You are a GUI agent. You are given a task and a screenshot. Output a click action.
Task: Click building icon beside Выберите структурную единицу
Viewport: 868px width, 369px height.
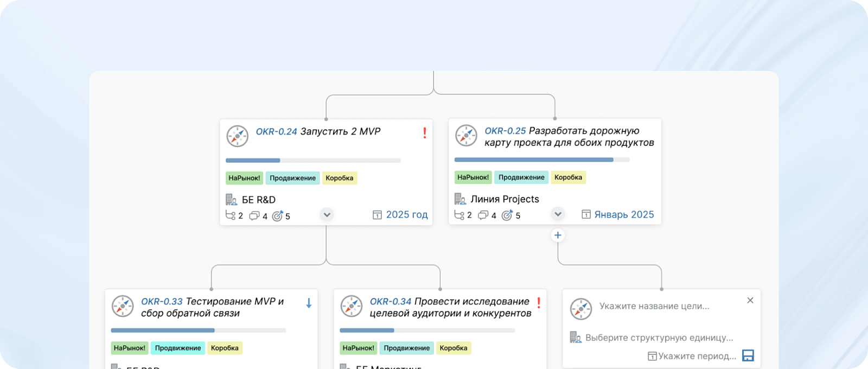tap(576, 338)
